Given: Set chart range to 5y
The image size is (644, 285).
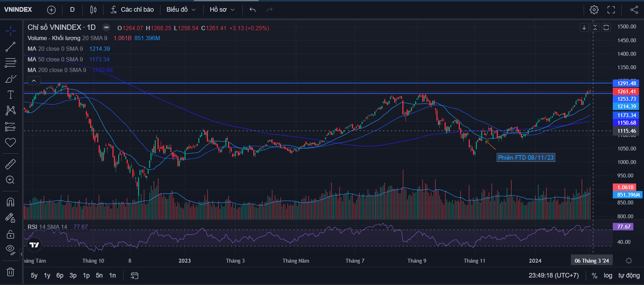Looking at the screenshot, I should click(34, 275).
